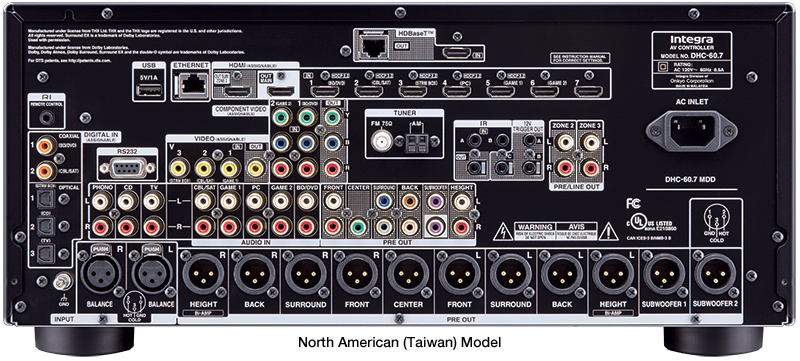
Task: Click the PHONO left RCA jack
Action: tap(101, 201)
